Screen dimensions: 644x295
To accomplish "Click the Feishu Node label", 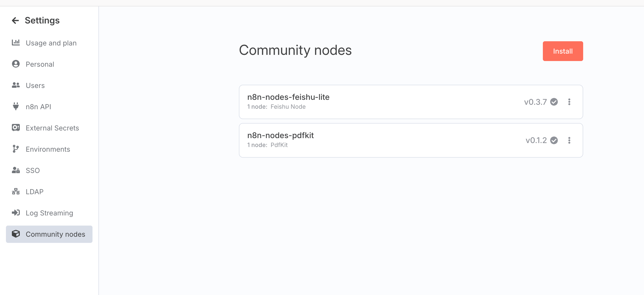I will 288,107.
